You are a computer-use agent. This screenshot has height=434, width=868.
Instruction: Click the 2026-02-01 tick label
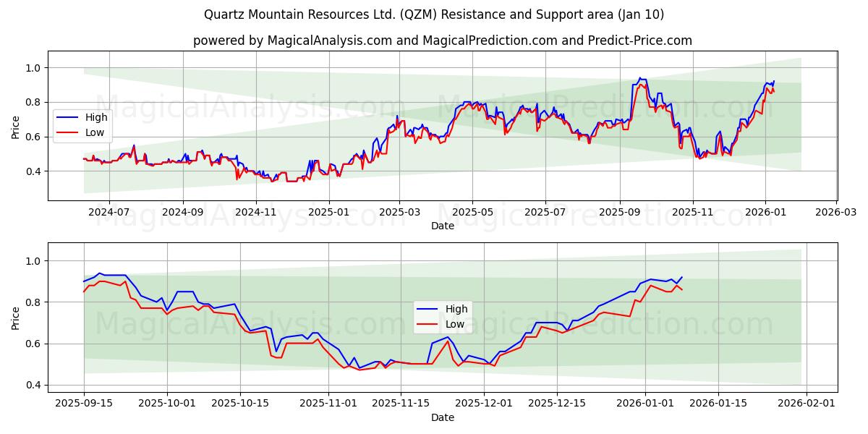(x=807, y=404)
